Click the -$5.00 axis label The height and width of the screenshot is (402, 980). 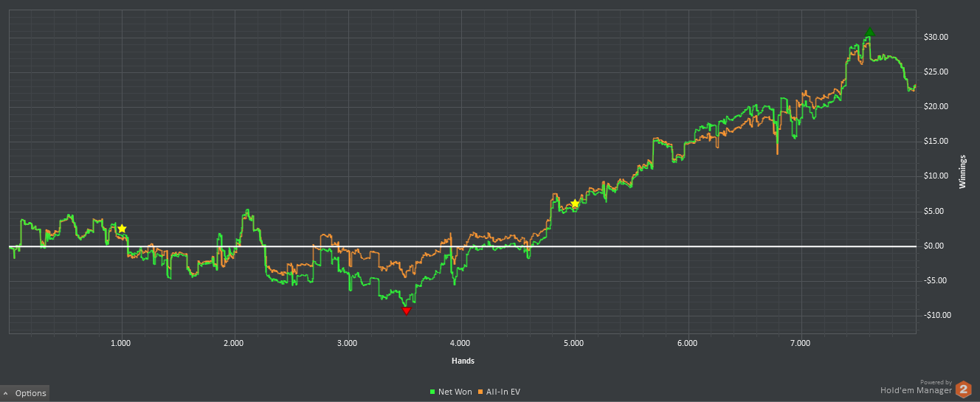click(935, 280)
